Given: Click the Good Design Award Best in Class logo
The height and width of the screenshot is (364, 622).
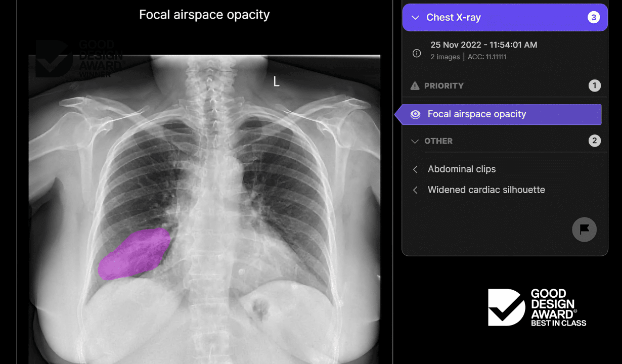Looking at the screenshot, I should coord(537,307).
